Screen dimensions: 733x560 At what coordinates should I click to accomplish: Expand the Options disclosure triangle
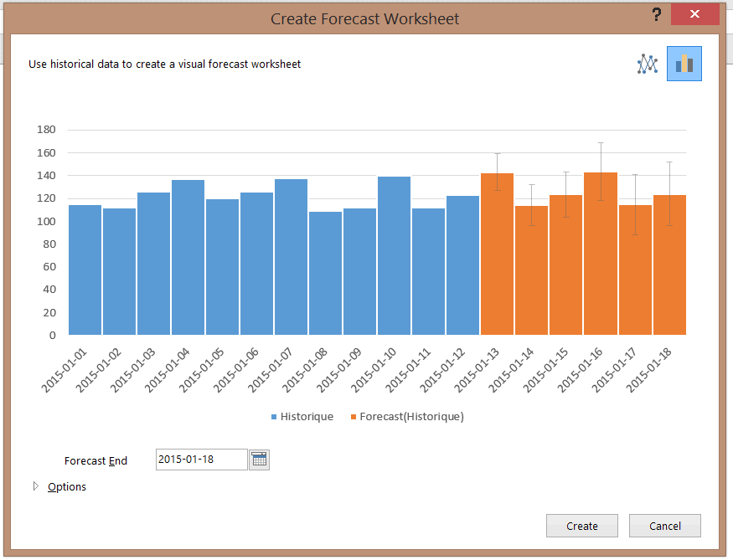click(x=35, y=486)
